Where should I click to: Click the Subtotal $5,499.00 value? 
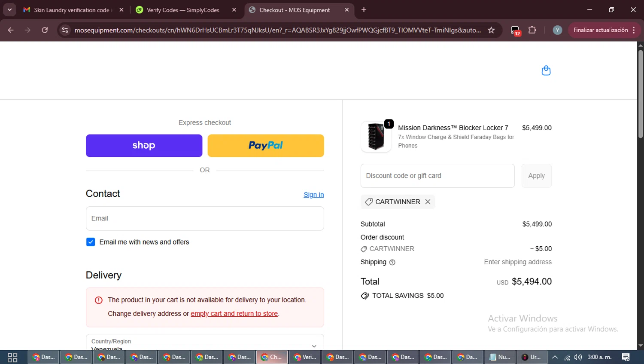537,224
